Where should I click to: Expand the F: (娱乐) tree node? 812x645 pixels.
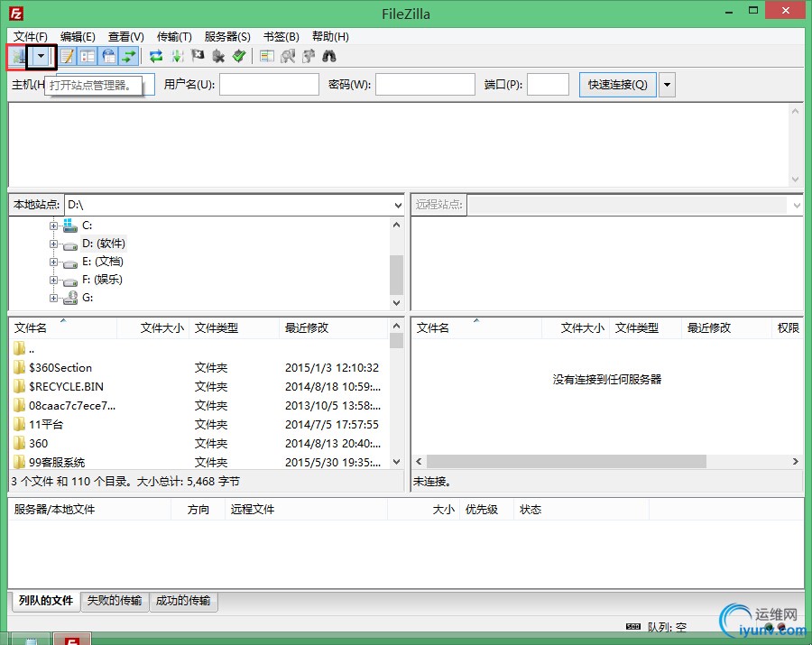(x=53, y=280)
